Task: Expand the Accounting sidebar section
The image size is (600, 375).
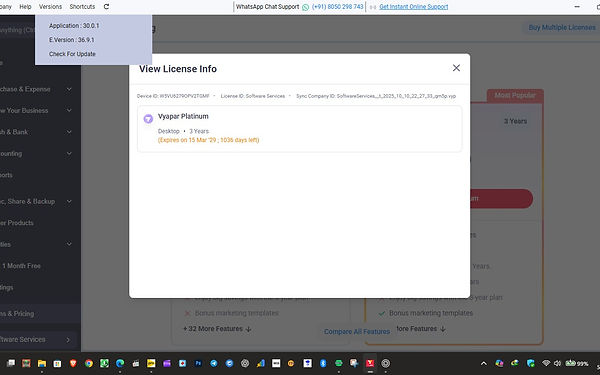Action: click(69, 153)
